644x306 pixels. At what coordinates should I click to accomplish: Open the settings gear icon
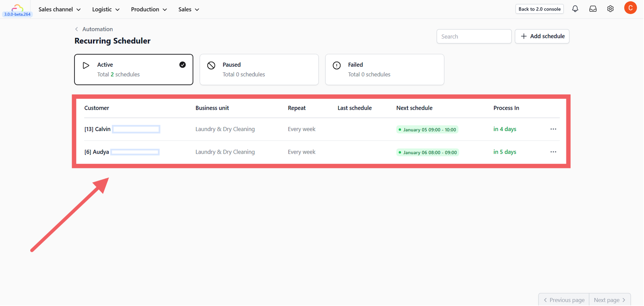click(611, 9)
